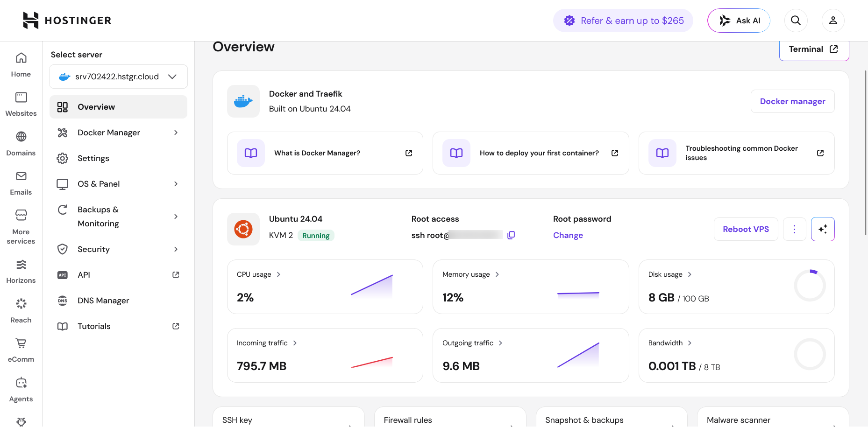Launch the Terminal button

point(814,49)
